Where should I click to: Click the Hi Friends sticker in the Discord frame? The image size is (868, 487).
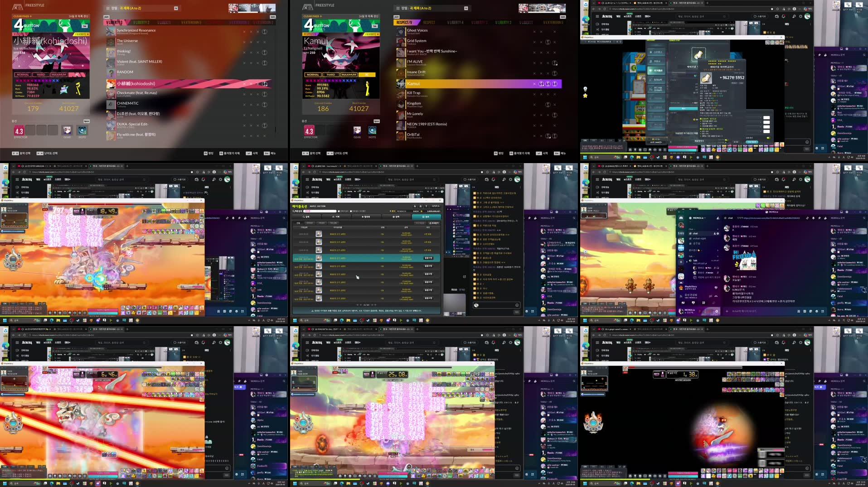pos(744,260)
